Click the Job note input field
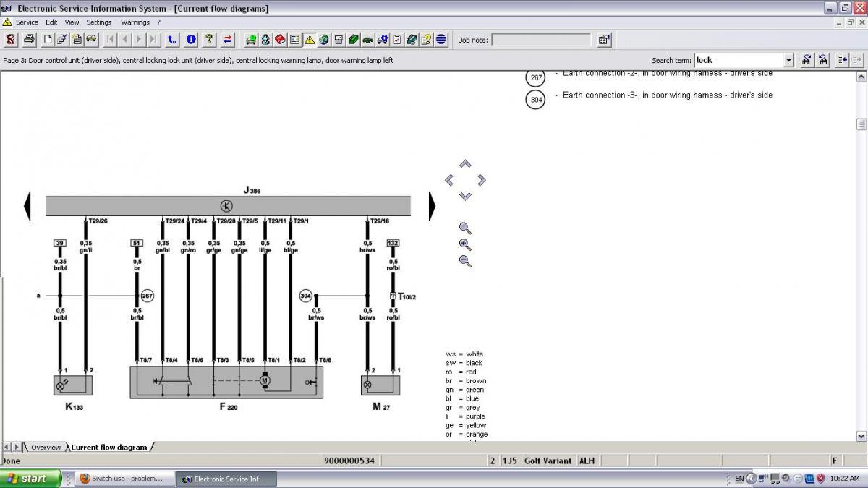Screen dimensions: 868x488 540,40
